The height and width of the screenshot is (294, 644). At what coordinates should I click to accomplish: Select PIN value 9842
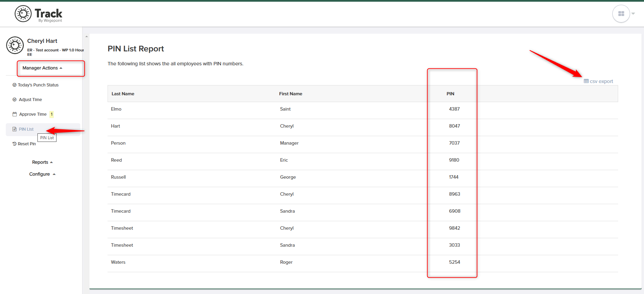click(454, 228)
